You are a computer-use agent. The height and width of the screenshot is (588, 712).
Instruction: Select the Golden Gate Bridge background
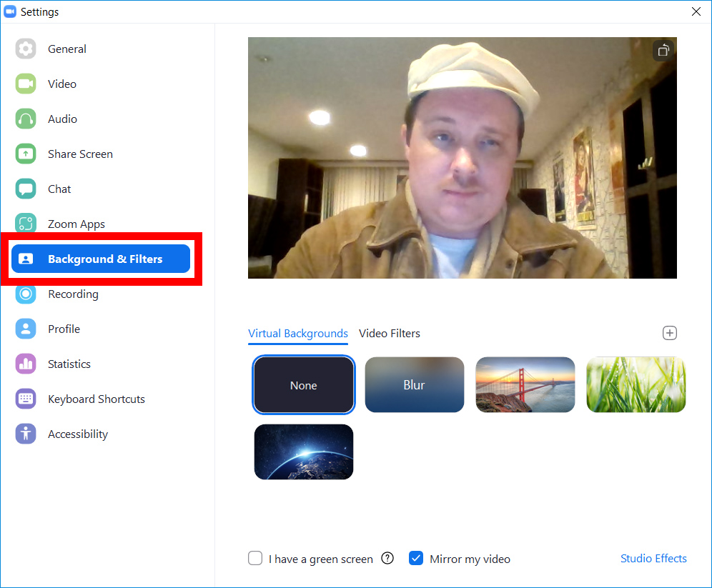coord(525,385)
